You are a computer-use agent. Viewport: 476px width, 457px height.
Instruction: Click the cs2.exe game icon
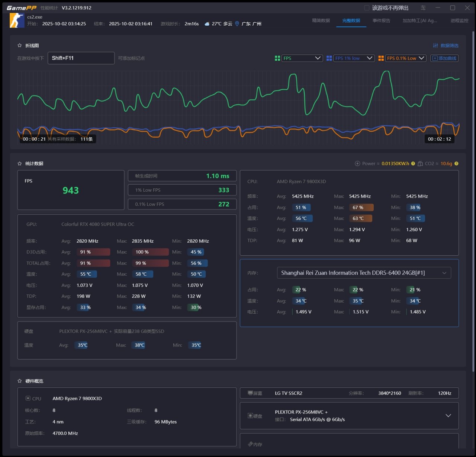coord(17,20)
